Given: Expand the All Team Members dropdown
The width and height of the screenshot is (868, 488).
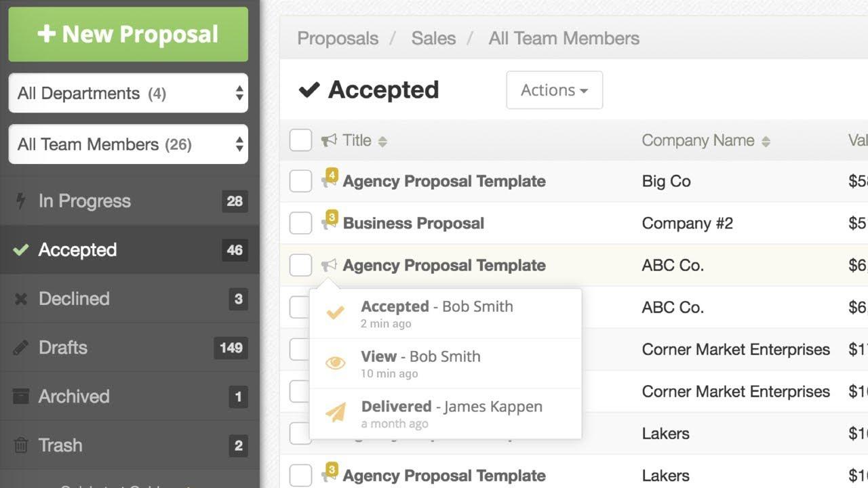Looking at the screenshot, I should (x=128, y=144).
